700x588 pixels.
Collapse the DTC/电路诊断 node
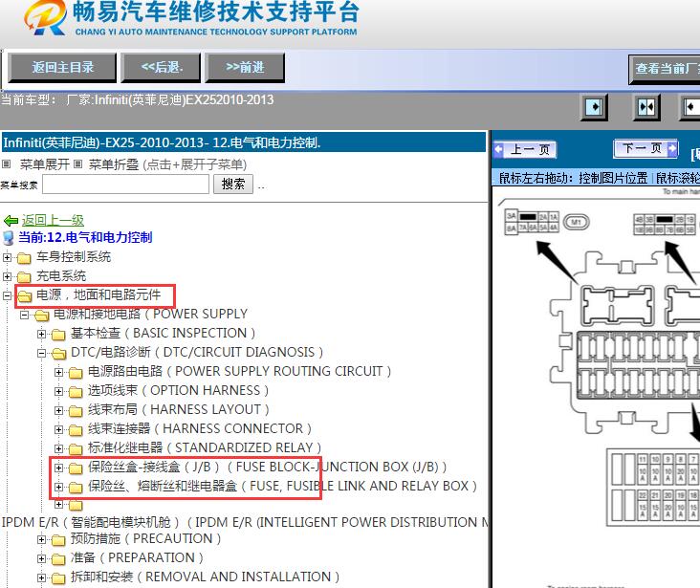[x=41, y=353]
